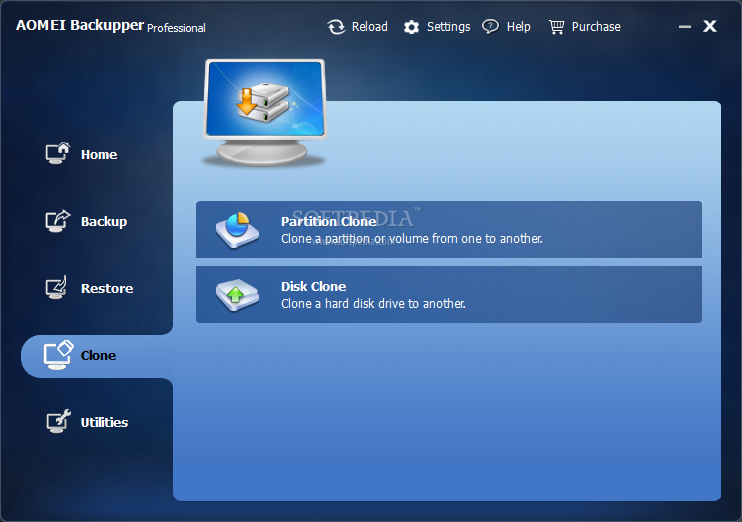
Task: Click the Clone sidebar icon
Action: [58, 355]
